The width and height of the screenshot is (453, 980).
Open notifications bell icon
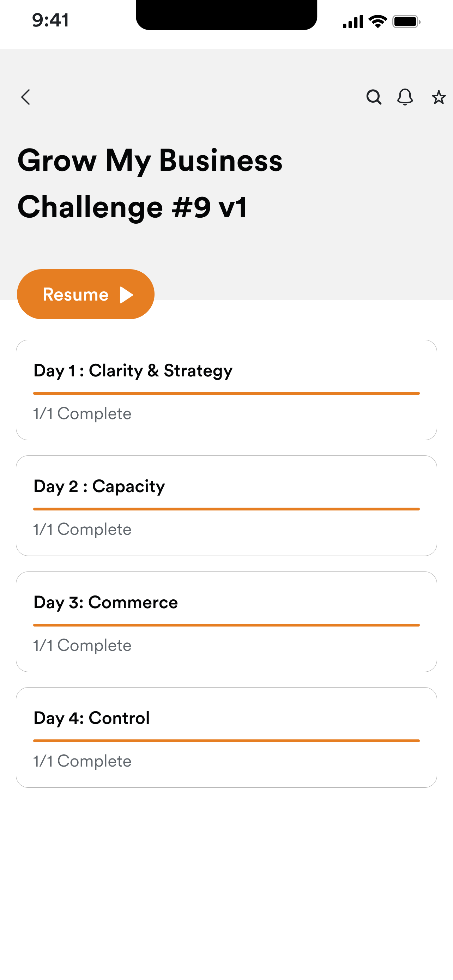(x=405, y=97)
